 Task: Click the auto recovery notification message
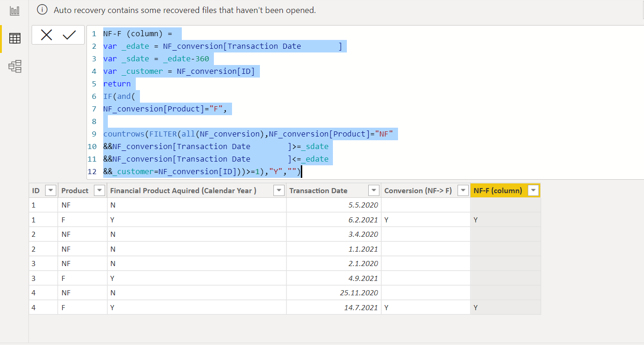click(x=185, y=10)
